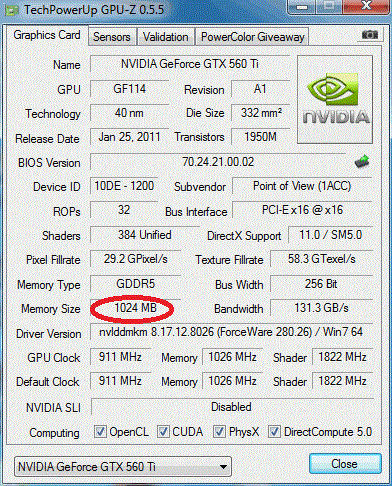Click the GPU Clock row Memory 1026 MHz field
Screen dimensions: 392x486
tap(232, 357)
